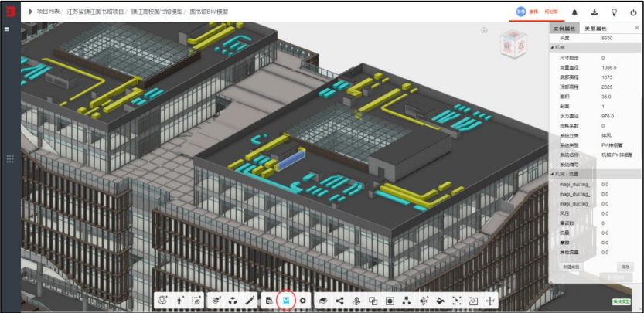Expand the breadcrumb arrow before 项目列表
Screen dimensions: 644x313
pos(30,12)
